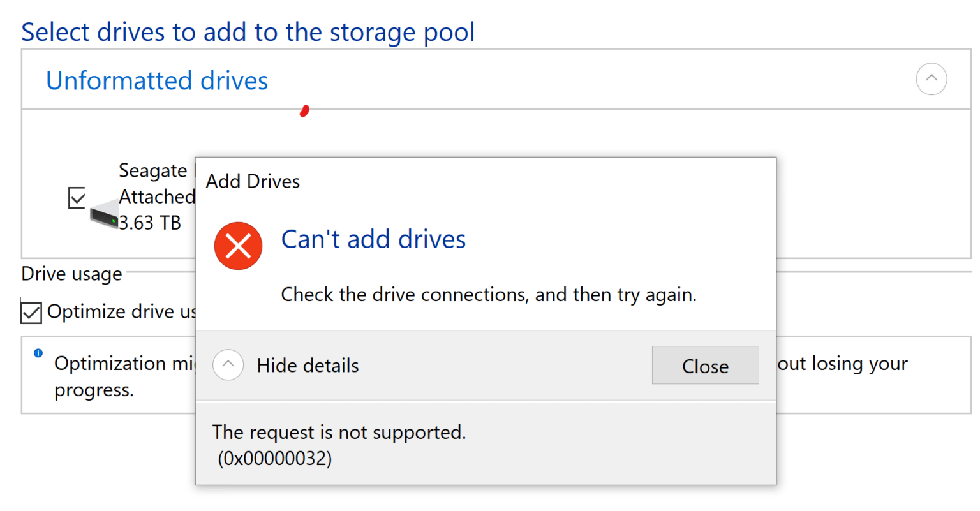Image resolution: width=980 pixels, height=511 pixels.
Task: Click the 3.63 TB drive size label
Action: (x=150, y=223)
